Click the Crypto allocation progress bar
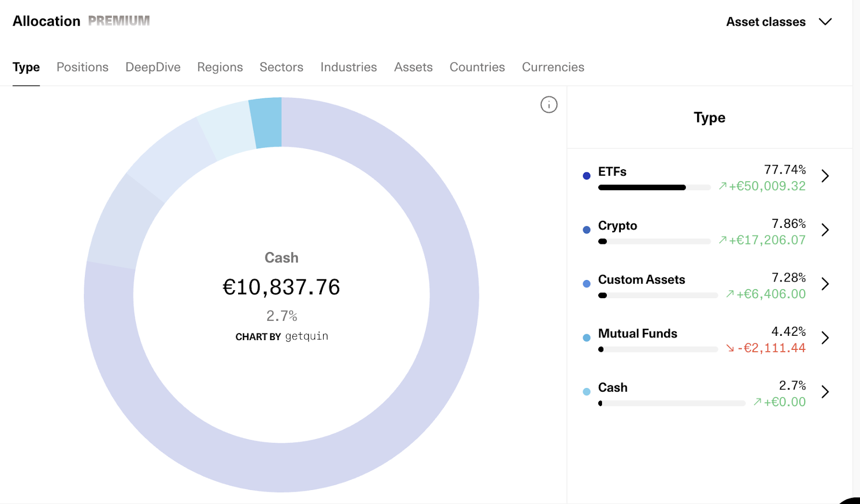The image size is (860, 504). (655, 242)
